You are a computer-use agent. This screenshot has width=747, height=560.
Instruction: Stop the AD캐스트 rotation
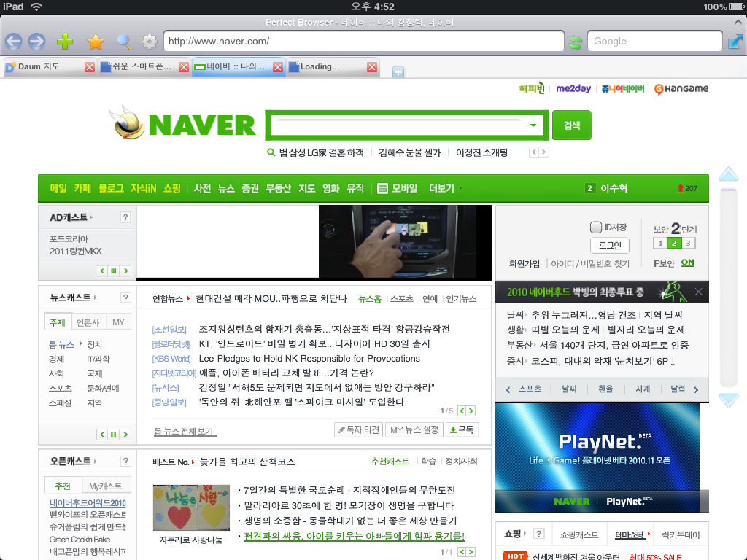(x=113, y=271)
